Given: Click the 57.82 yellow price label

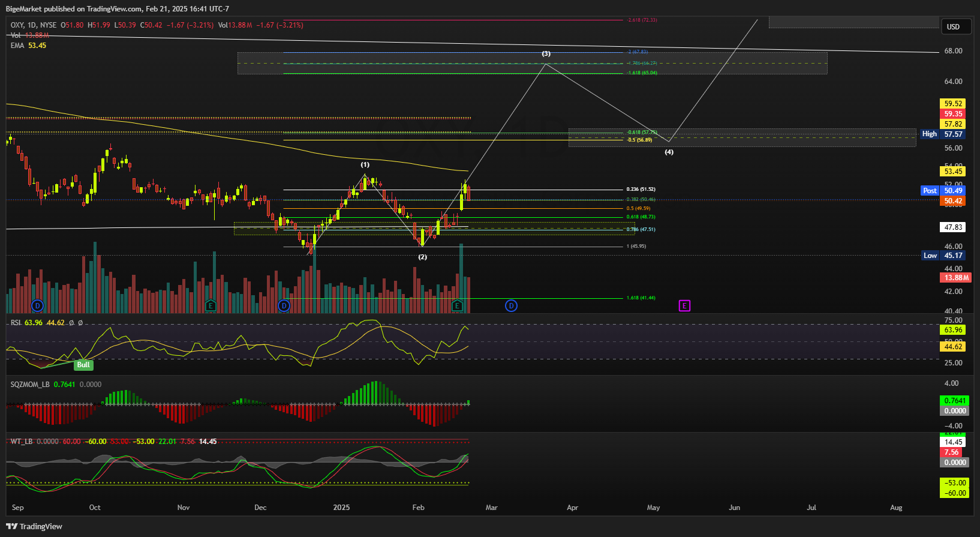Looking at the screenshot, I should tap(953, 124).
